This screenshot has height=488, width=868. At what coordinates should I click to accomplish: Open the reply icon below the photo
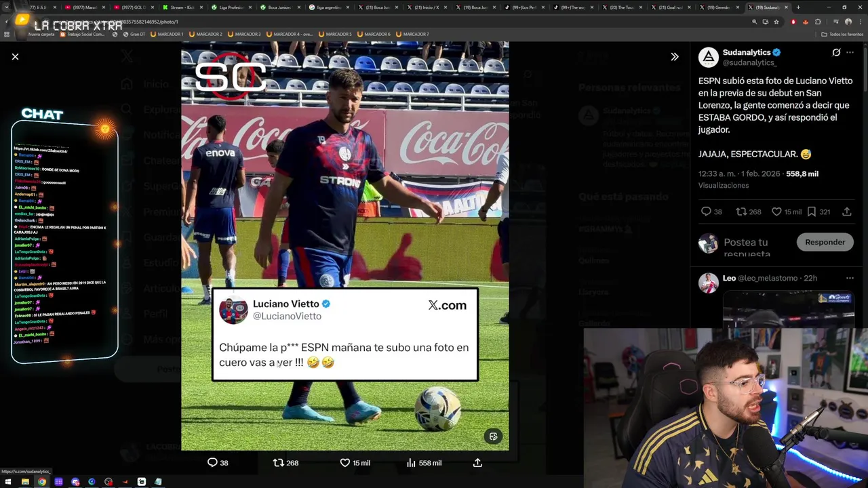(x=212, y=462)
